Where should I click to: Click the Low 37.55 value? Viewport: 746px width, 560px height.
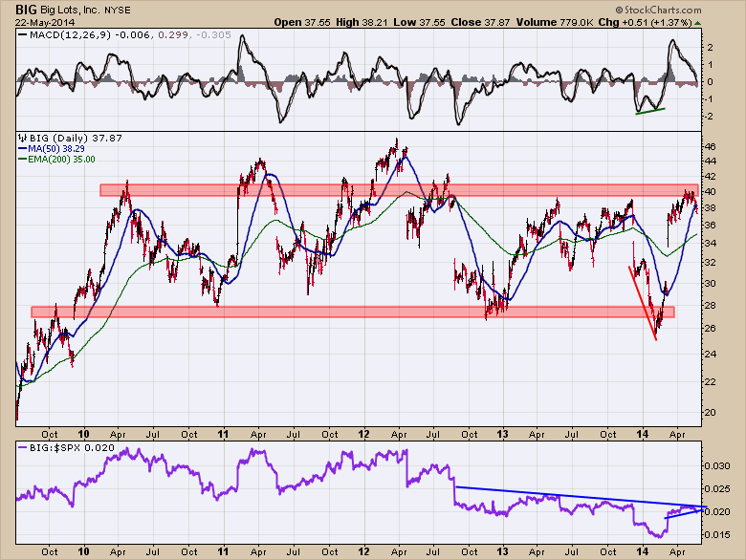[x=421, y=22]
